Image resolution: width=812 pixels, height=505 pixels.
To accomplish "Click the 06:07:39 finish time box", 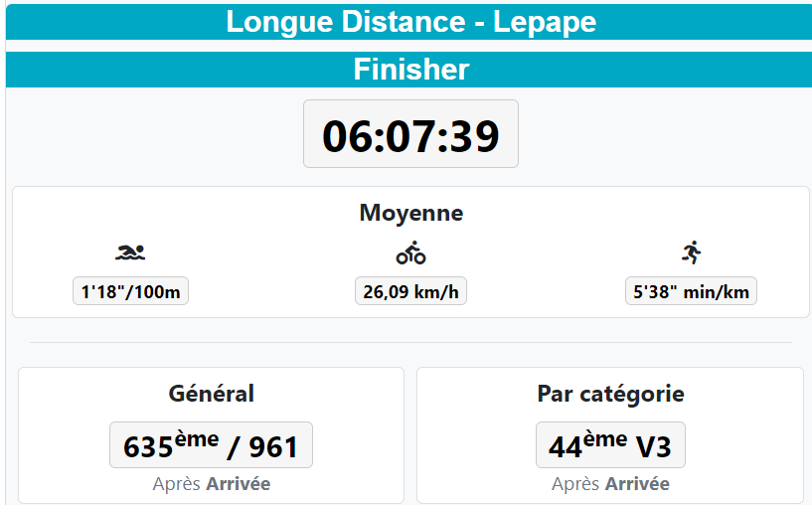I will pyautogui.click(x=410, y=134).
